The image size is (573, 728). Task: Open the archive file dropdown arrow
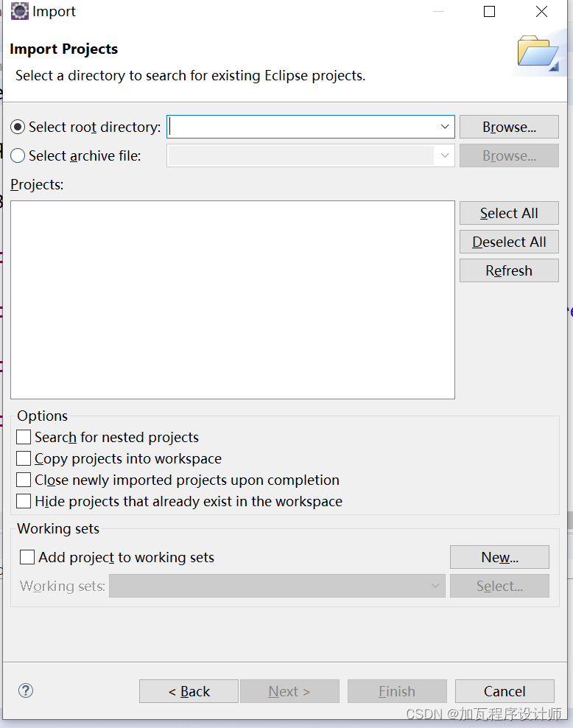(x=445, y=155)
